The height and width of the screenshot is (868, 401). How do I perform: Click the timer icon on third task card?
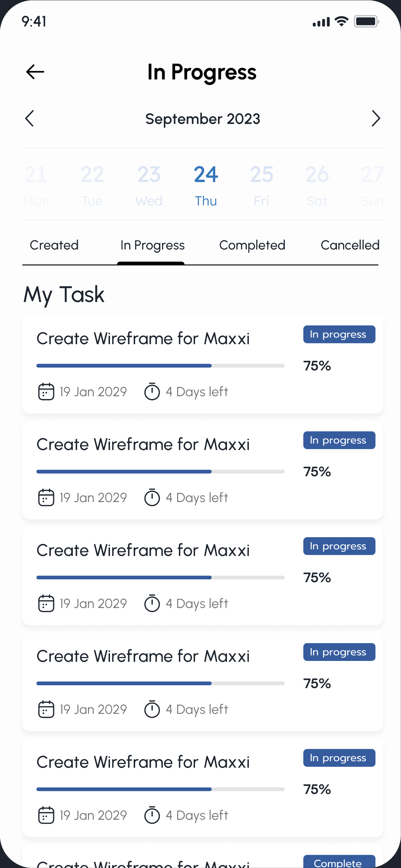point(152,603)
